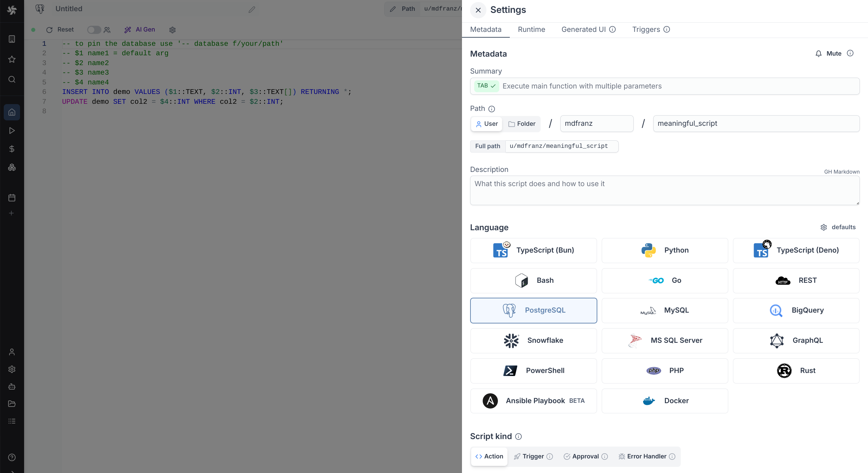Choose Trigger as the script kind
The image size is (868, 473).
click(533, 456)
